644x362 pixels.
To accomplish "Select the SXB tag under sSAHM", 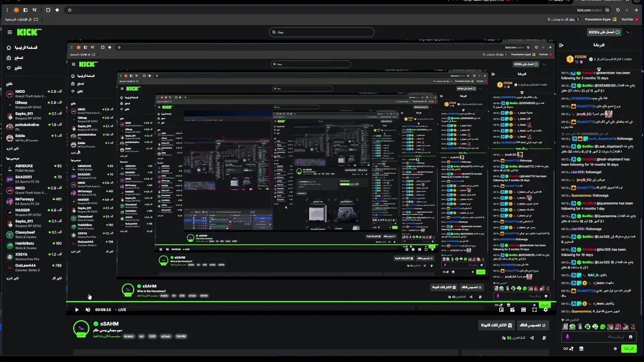I will [152, 336].
